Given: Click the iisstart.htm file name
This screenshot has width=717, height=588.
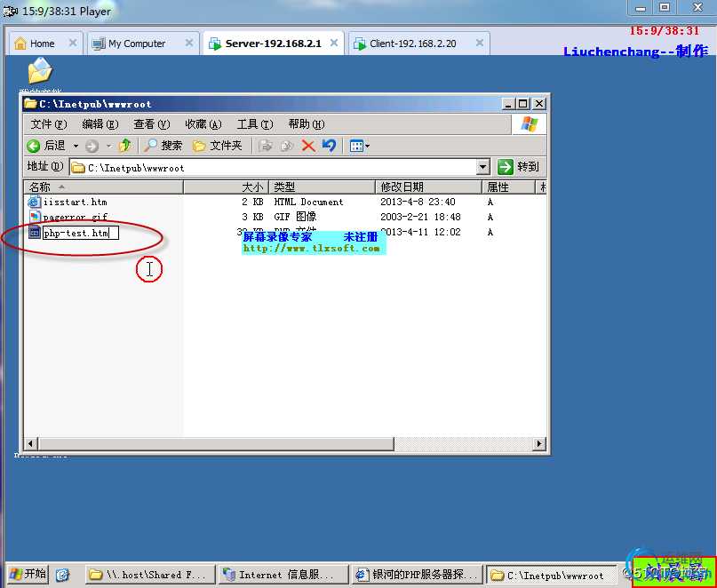Looking at the screenshot, I should pos(75,202).
